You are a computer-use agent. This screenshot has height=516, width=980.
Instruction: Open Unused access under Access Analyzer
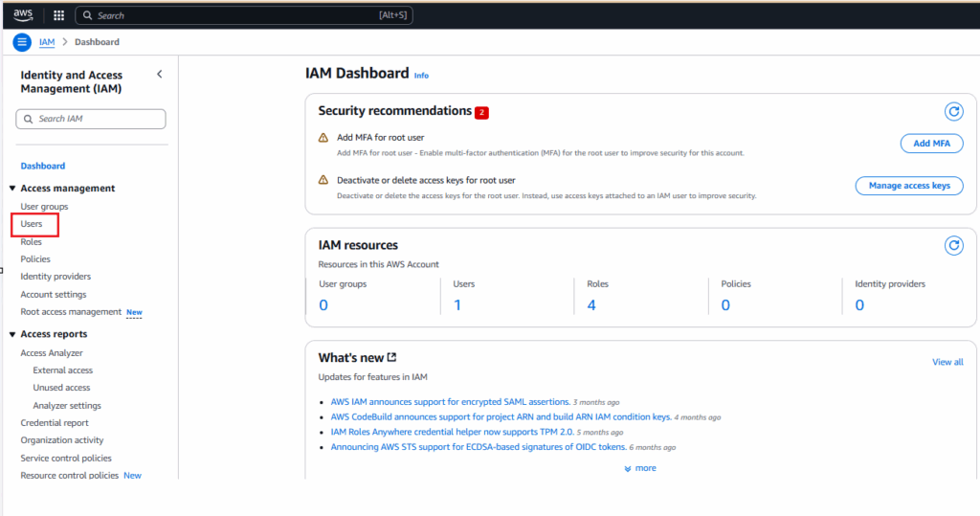(x=61, y=388)
